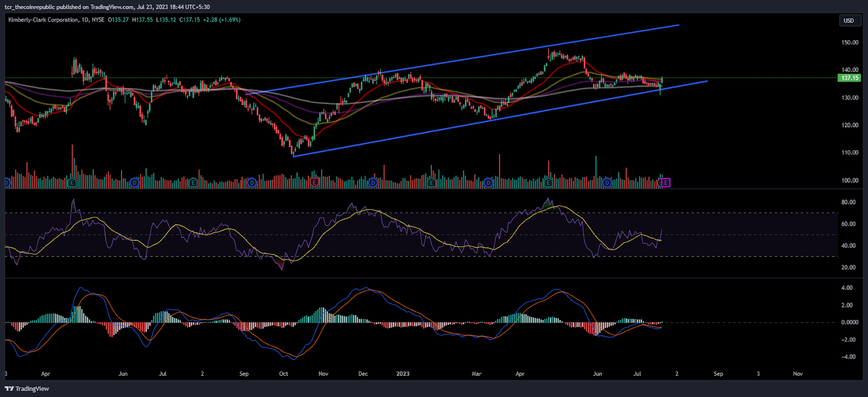
Task: Click the June 2023 dividend D marker
Action: point(607,183)
